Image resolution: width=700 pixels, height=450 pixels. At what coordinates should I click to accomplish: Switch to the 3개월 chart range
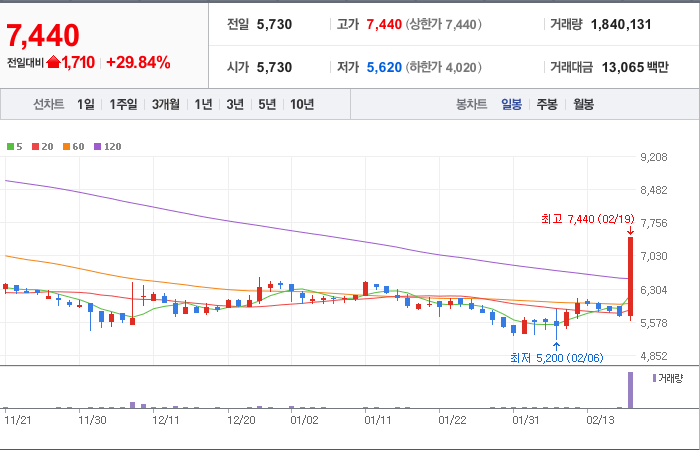pyautogui.click(x=166, y=105)
